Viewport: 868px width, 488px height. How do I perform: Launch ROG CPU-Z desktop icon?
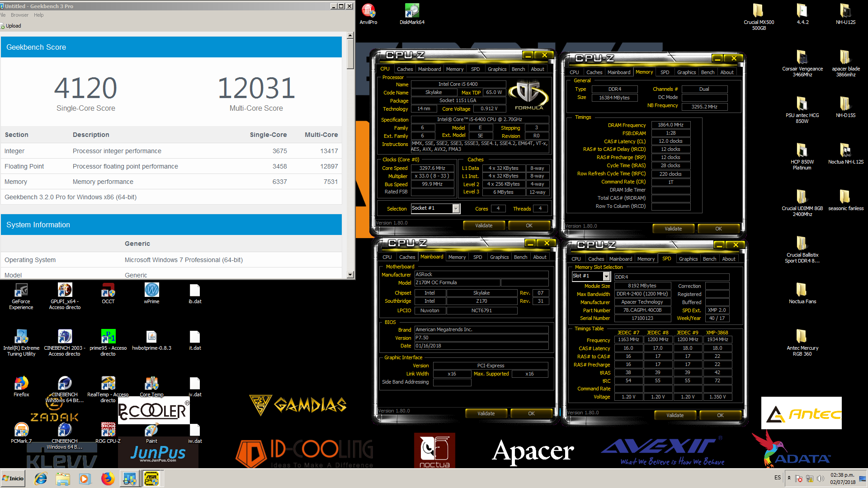[x=108, y=433]
